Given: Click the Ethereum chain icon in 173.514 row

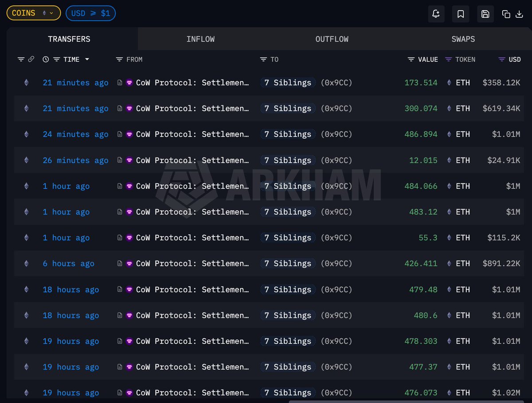Looking at the screenshot, I should pyautogui.click(x=26, y=82).
